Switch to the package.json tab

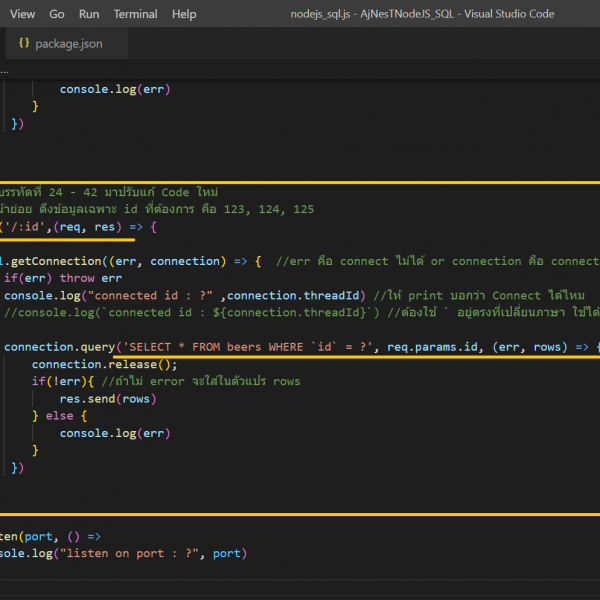coord(68,44)
